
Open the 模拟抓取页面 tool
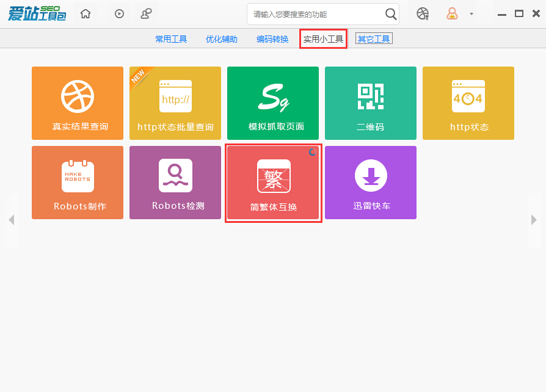point(273,103)
